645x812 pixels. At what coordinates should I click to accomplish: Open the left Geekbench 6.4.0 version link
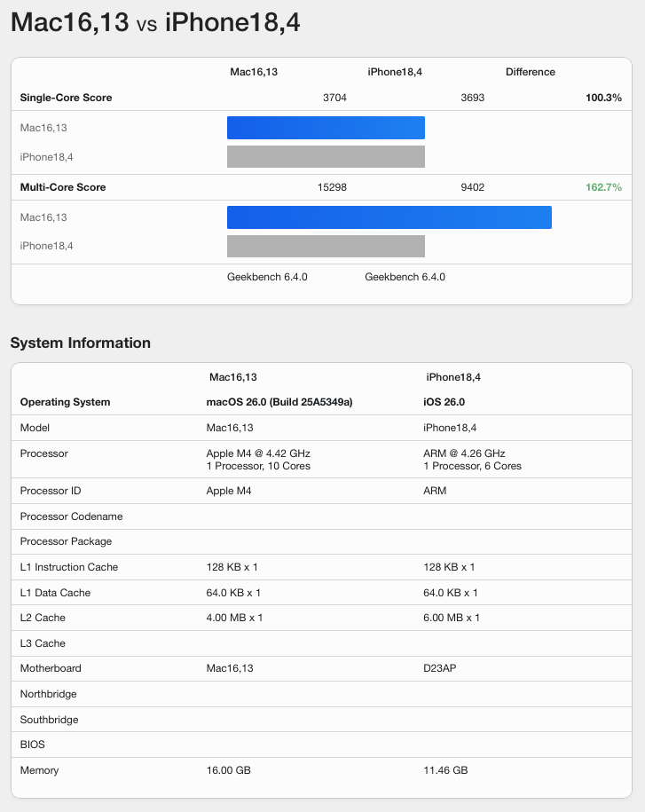(267, 277)
